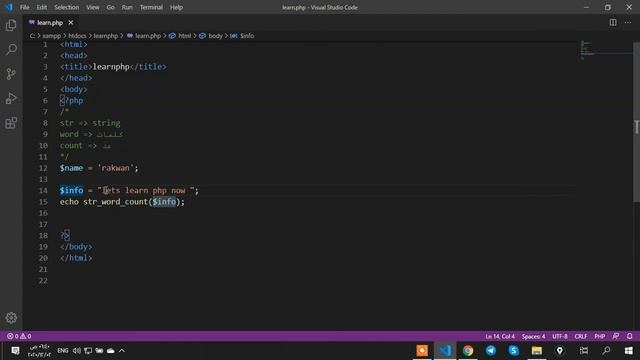Click Ln 14, Col 4 status entry
Viewport: 640px width, 360px height.
(x=500, y=336)
